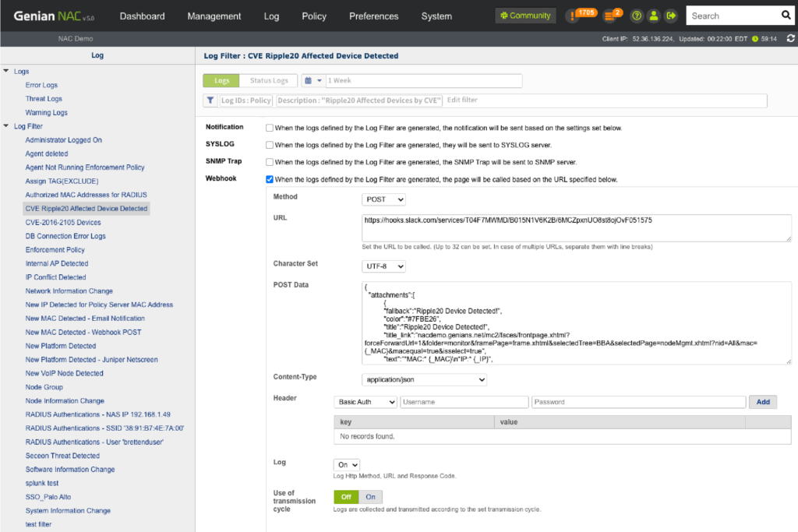Click the refresh icon beside session timer
Viewport: 798px width, 532px height.
point(791,38)
